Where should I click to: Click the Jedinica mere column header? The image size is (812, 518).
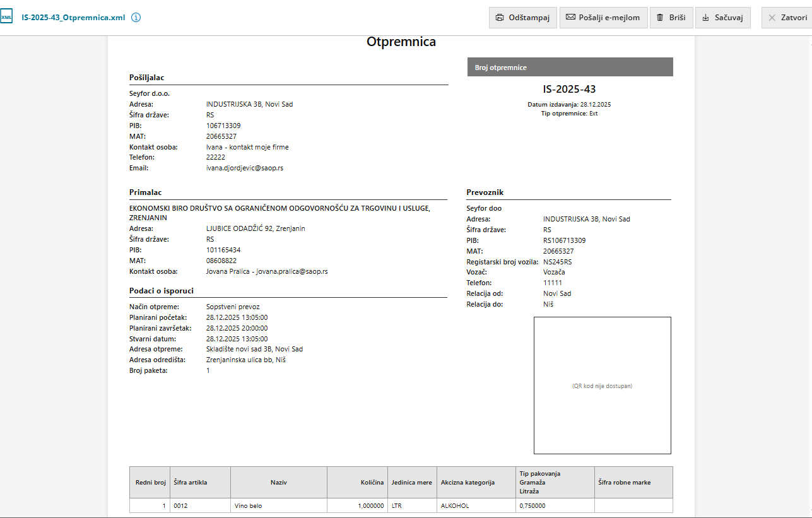(x=412, y=483)
